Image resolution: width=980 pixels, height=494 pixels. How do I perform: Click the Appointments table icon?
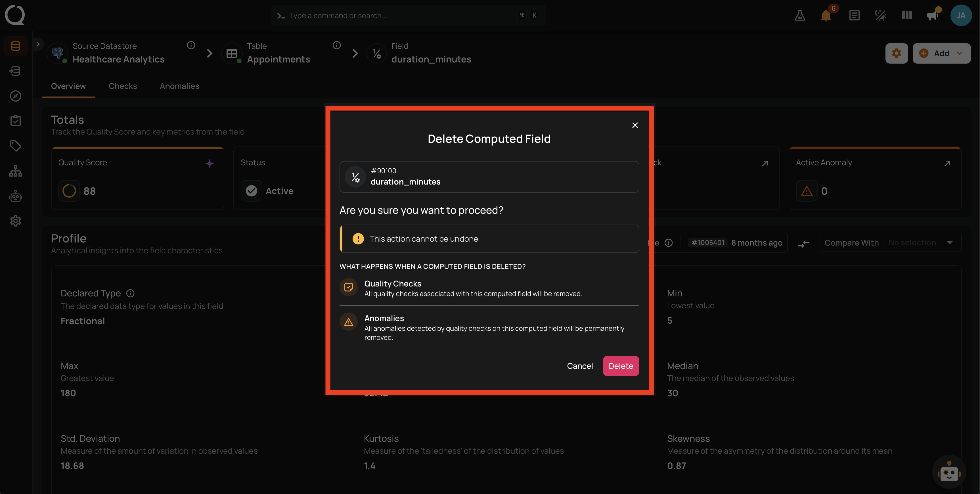click(x=232, y=54)
